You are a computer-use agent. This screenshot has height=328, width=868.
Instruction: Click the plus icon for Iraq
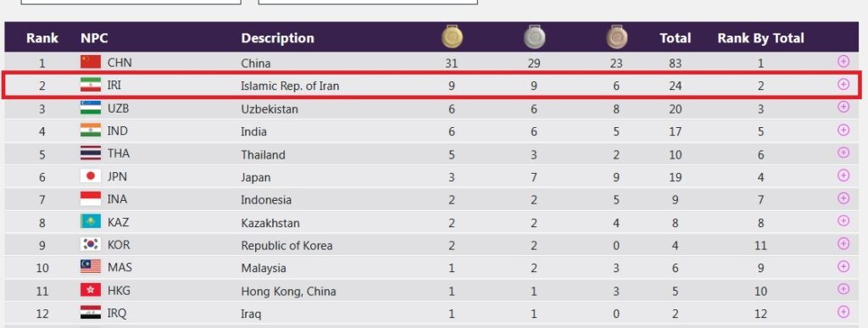843,312
